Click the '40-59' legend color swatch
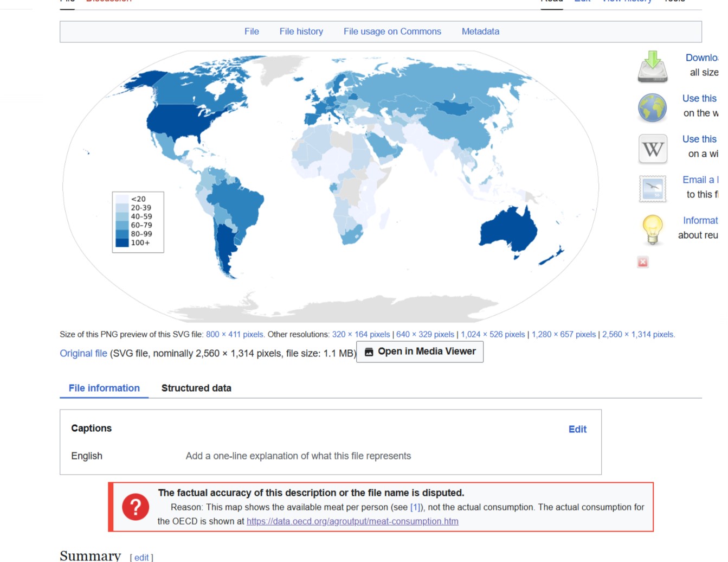This screenshot has width=728, height=562. (122, 216)
